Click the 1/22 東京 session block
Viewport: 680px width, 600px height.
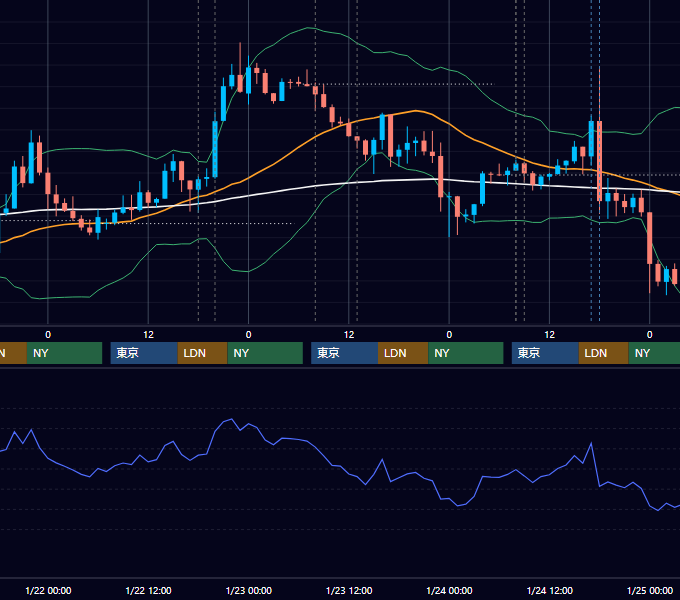144,353
